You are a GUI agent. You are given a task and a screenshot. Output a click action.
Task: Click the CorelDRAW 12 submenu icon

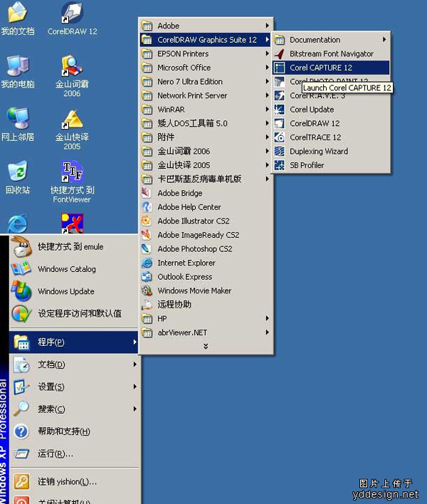[x=279, y=123]
